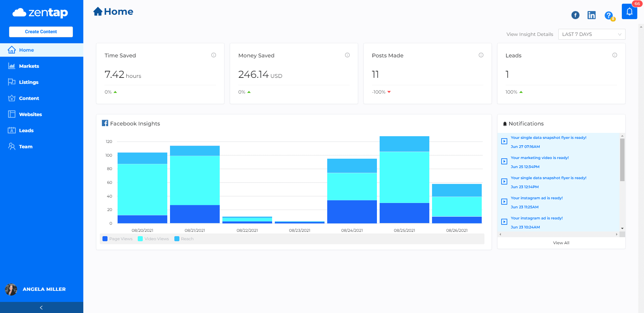Click the Create Content button
The width and height of the screenshot is (644, 313).
coord(41,32)
